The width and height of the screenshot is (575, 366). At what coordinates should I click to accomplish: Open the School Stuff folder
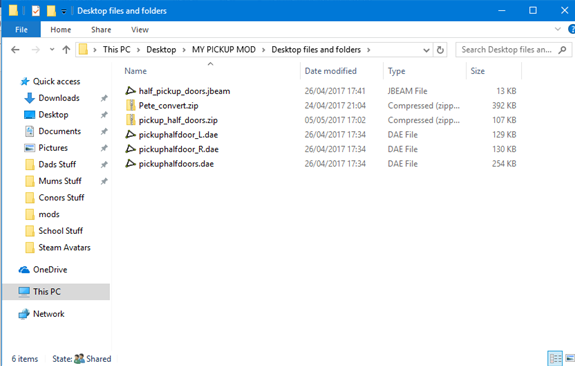61,231
